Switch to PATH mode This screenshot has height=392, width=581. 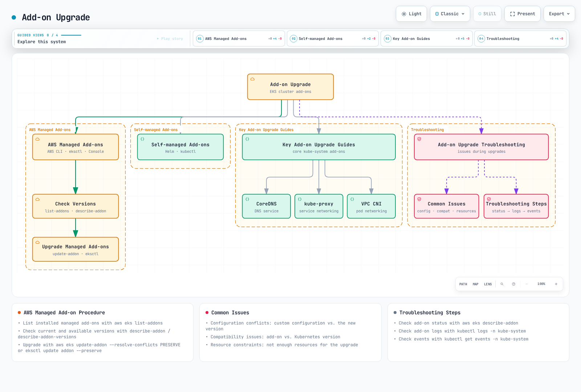coord(463,284)
